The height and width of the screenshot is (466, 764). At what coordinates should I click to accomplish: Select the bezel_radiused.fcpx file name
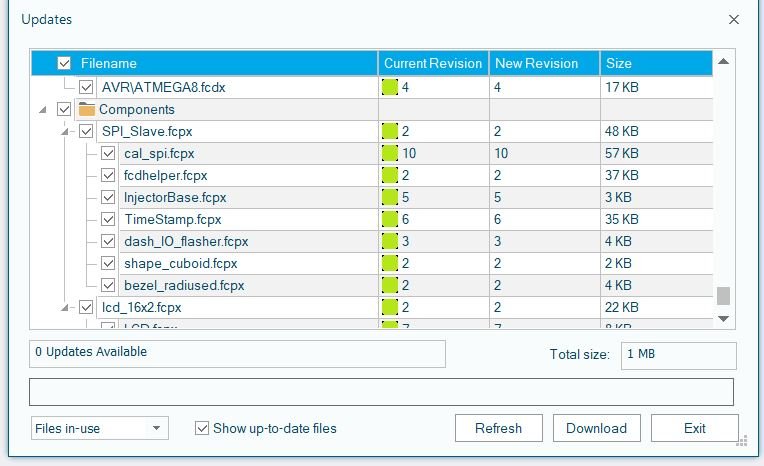coord(184,285)
